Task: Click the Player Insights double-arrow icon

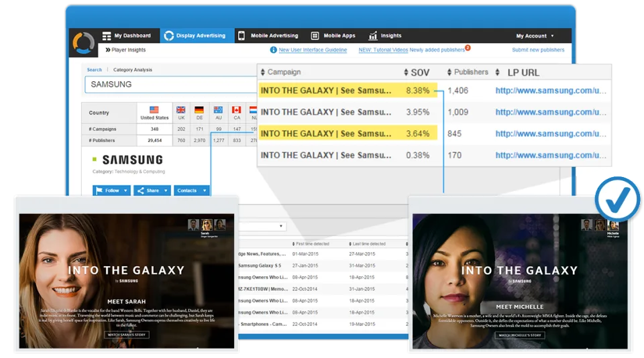Action: pos(107,50)
